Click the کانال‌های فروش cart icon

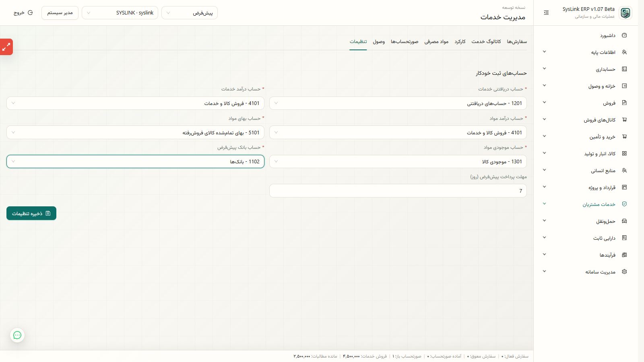click(x=624, y=120)
